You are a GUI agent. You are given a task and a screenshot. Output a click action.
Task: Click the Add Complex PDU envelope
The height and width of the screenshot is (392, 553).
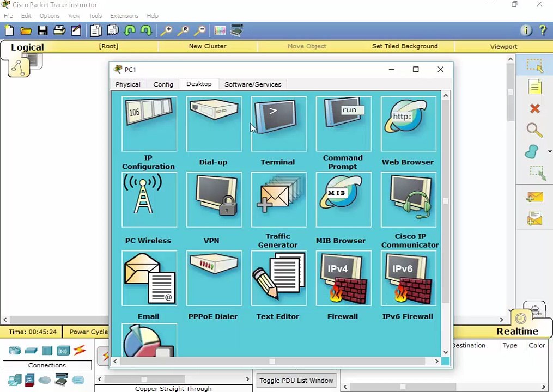pos(534,218)
